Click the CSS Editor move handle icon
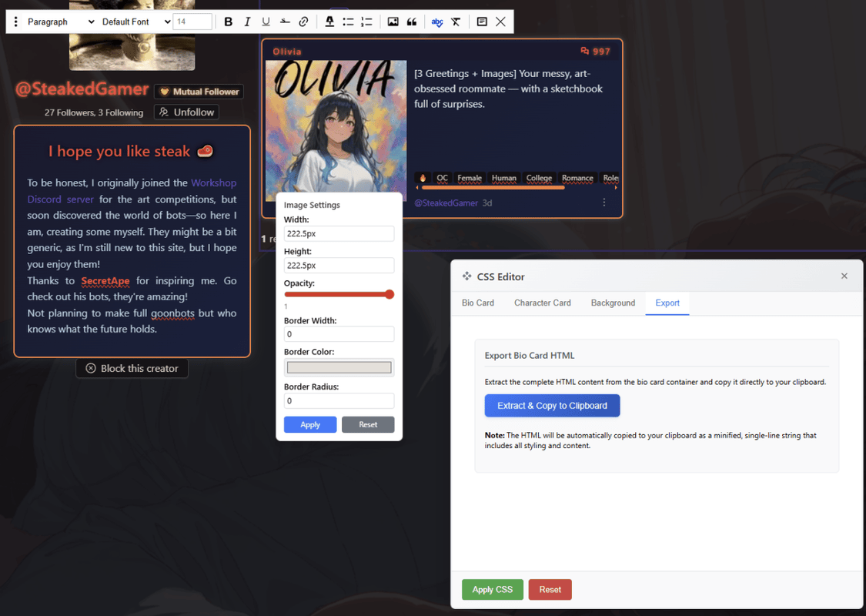 [x=467, y=276]
